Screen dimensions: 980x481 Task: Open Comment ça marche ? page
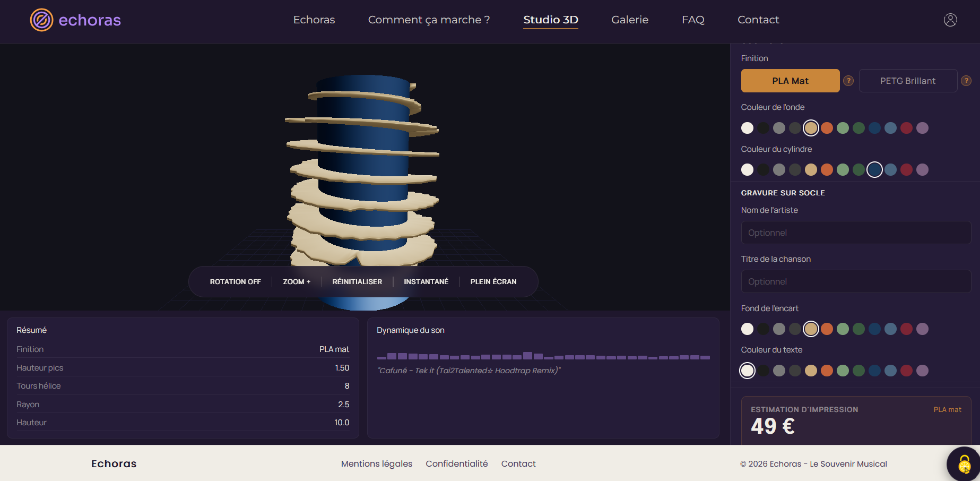(x=429, y=20)
